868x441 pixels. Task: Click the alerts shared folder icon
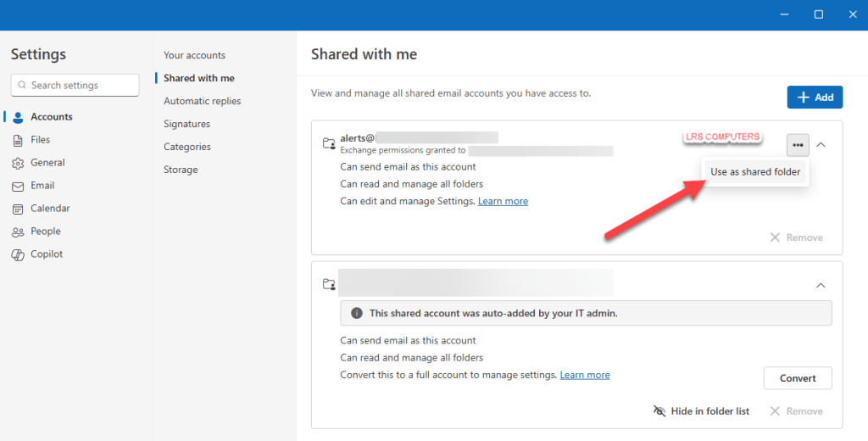(329, 144)
